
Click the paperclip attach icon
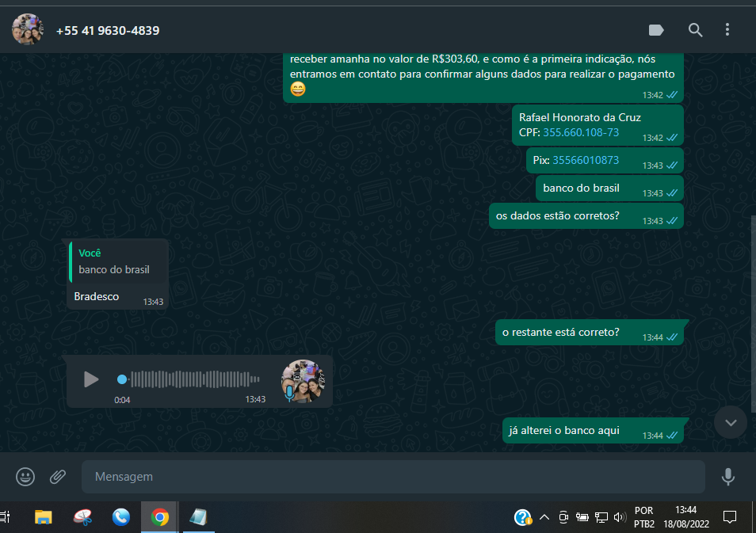click(x=58, y=477)
